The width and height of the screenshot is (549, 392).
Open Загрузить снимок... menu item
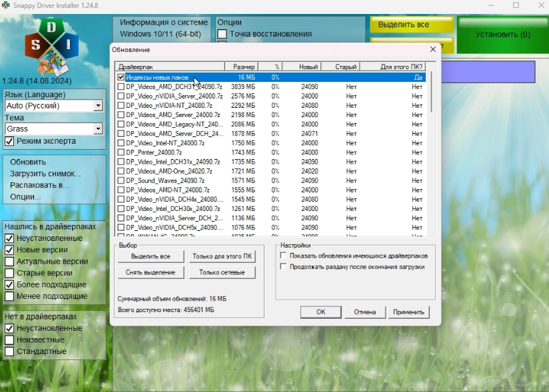pyautogui.click(x=45, y=174)
